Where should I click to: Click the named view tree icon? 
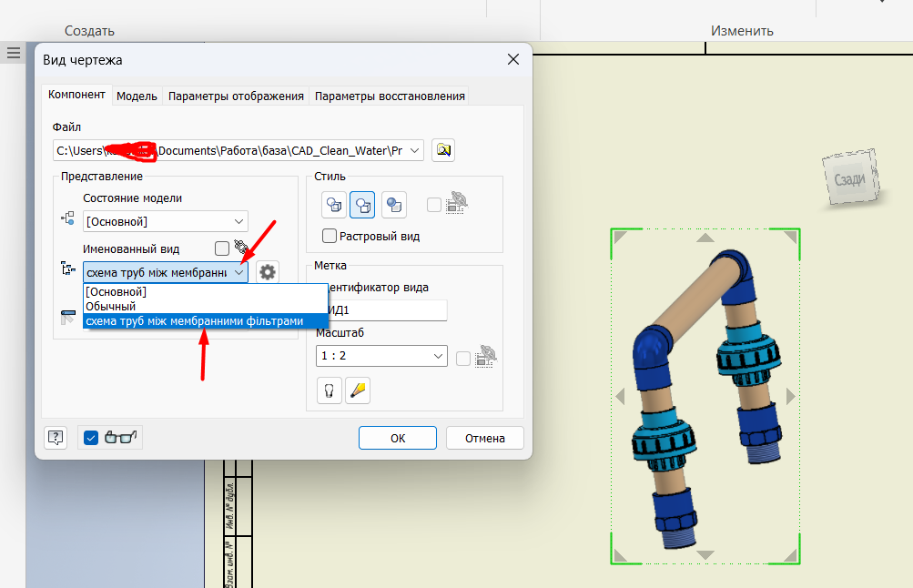coord(68,269)
